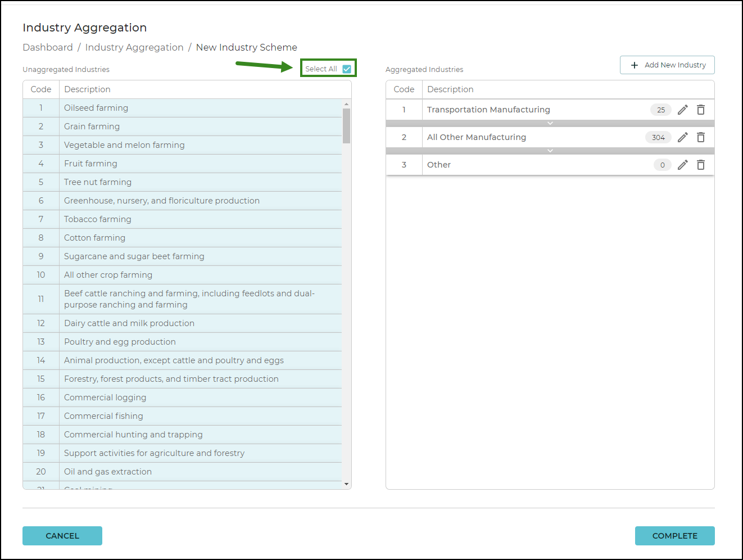Open the edit pencil for Other
Screen dimensions: 743x560
coord(682,165)
